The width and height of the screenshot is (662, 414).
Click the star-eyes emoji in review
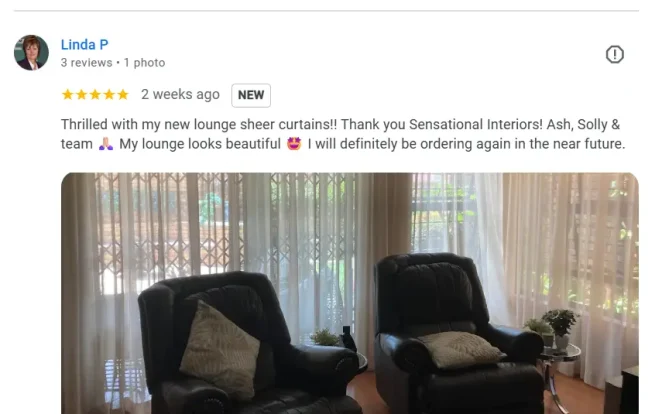click(294, 144)
